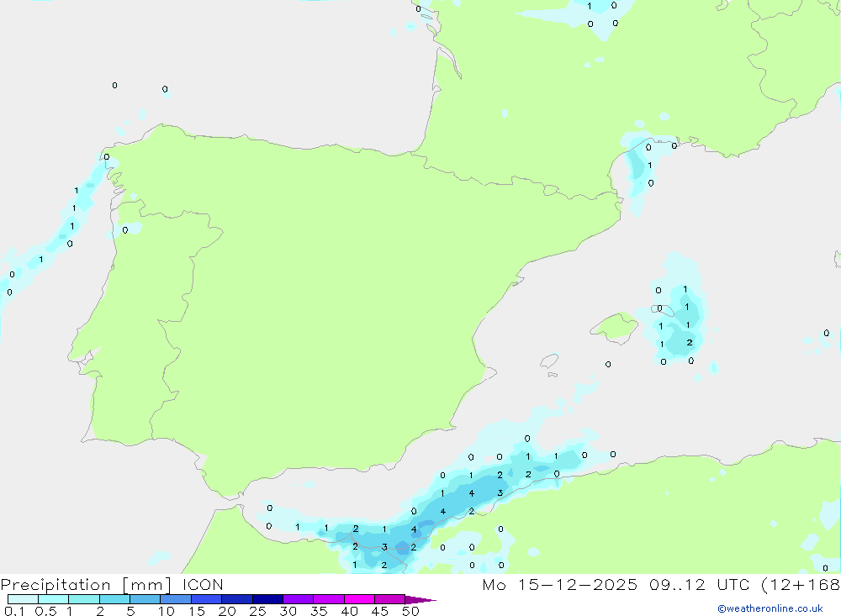Pick the 5–10 mm blue legend swatch

point(145,599)
